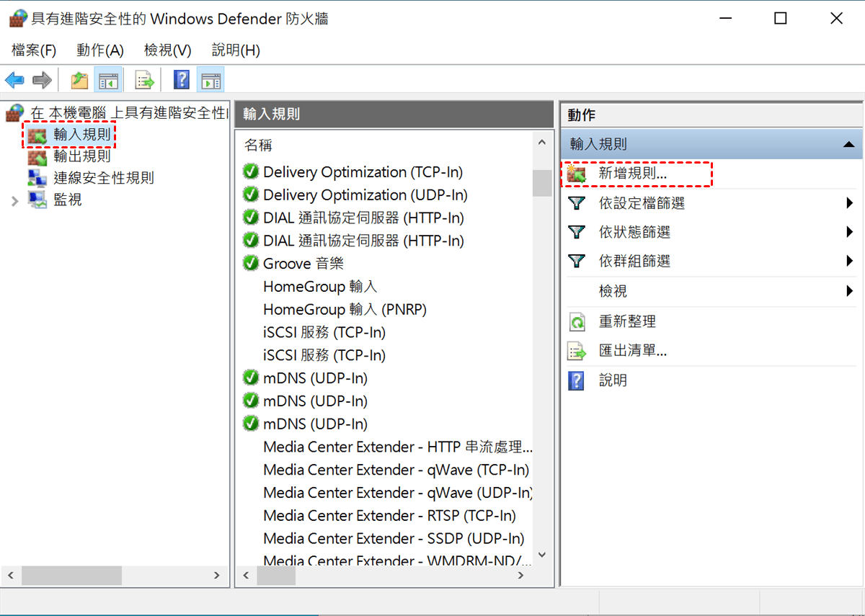Click the left tree horizontal scrollbar thumb
Viewport: 865px width, 616px height.
pos(71,576)
